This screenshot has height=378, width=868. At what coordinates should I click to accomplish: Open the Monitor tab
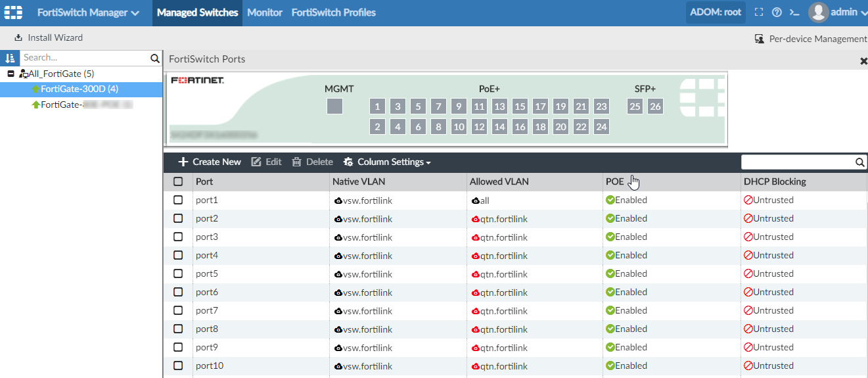[265, 12]
